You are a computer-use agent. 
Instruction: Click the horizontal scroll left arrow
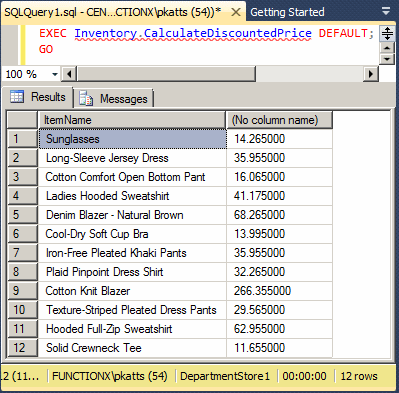[69, 74]
